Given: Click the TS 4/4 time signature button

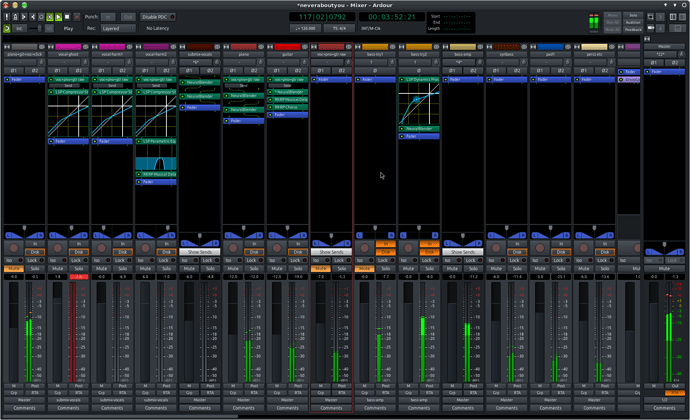Looking at the screenshot, I should point(339,28).
